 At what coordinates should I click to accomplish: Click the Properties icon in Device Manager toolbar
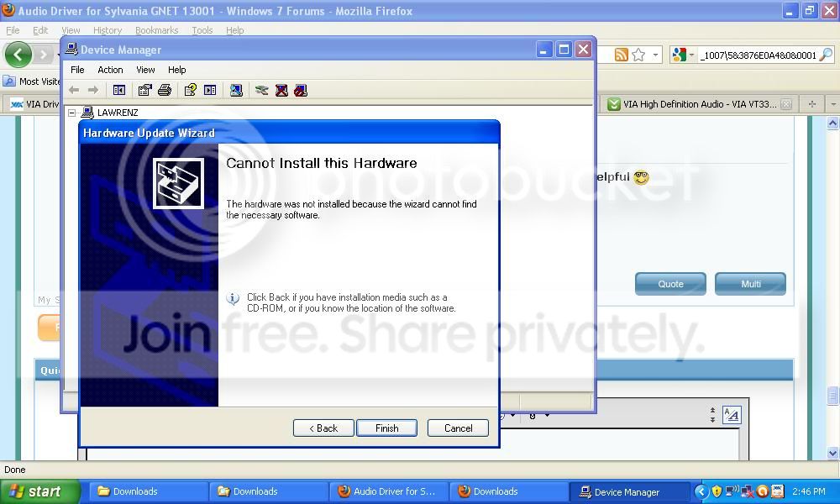[144, 90]
